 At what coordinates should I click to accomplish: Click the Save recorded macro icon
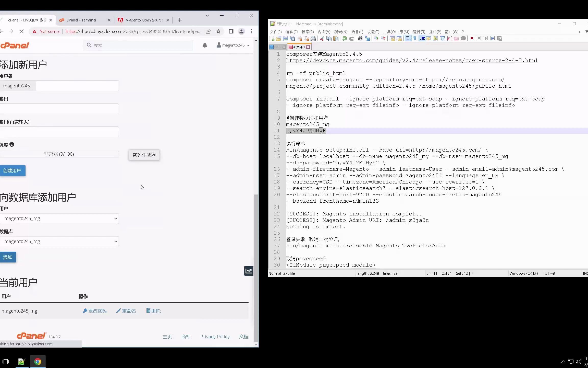pyautogui.click(x=500, y=38)
